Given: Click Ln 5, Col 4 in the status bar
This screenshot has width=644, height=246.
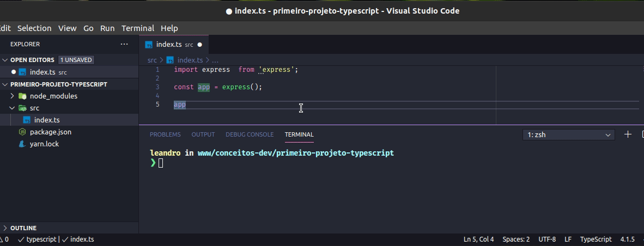Looking at the screenshot, I should click(478, 239).
